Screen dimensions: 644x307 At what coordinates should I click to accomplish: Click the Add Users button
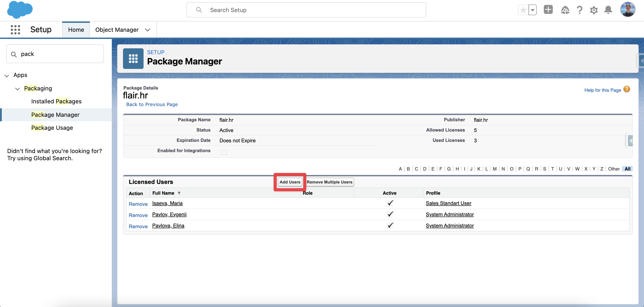click(x=290, y=182)
